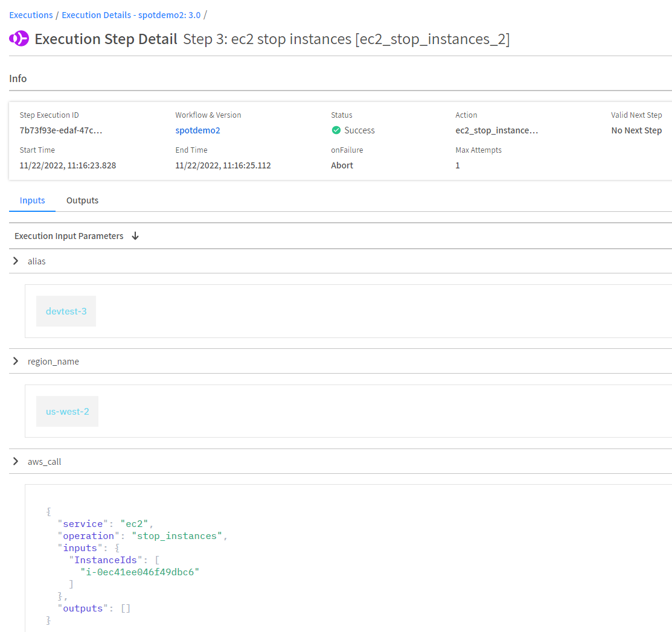Select the Inputs tab

click(x=32, y=200)
